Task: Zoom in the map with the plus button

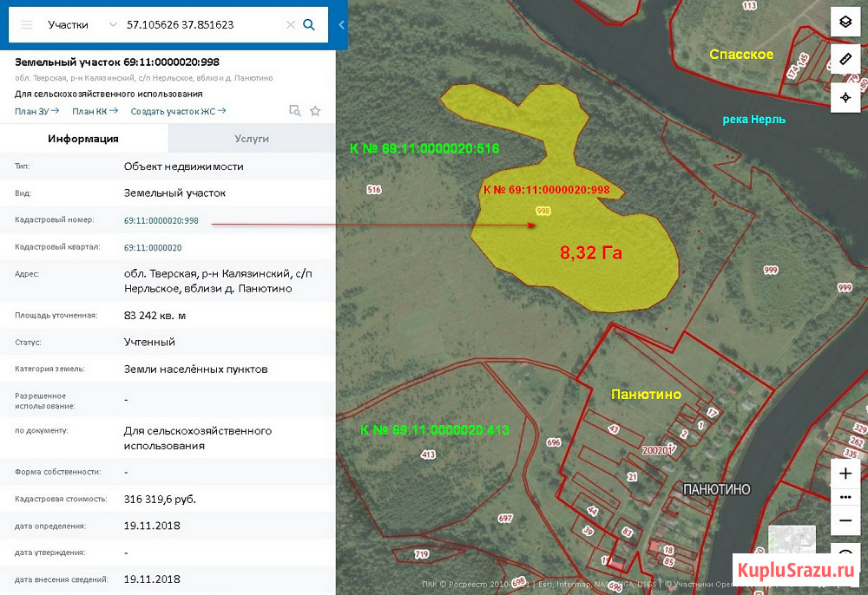Action: pos(845,474)
